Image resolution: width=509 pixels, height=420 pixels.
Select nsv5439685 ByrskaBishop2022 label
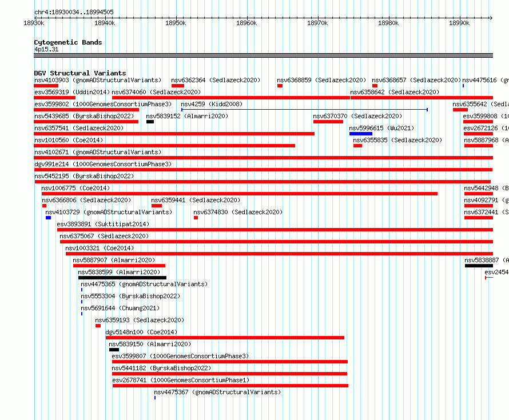84,116
